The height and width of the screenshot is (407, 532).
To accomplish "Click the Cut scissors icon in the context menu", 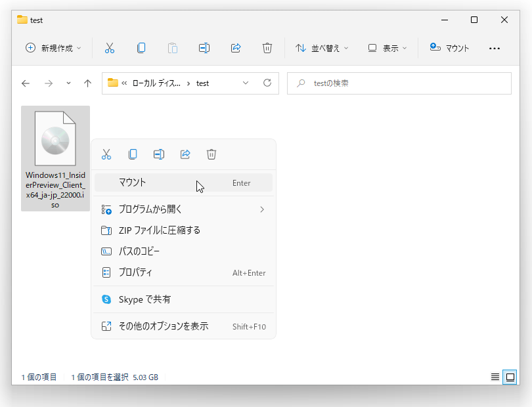I will click(x=106, y=154).
